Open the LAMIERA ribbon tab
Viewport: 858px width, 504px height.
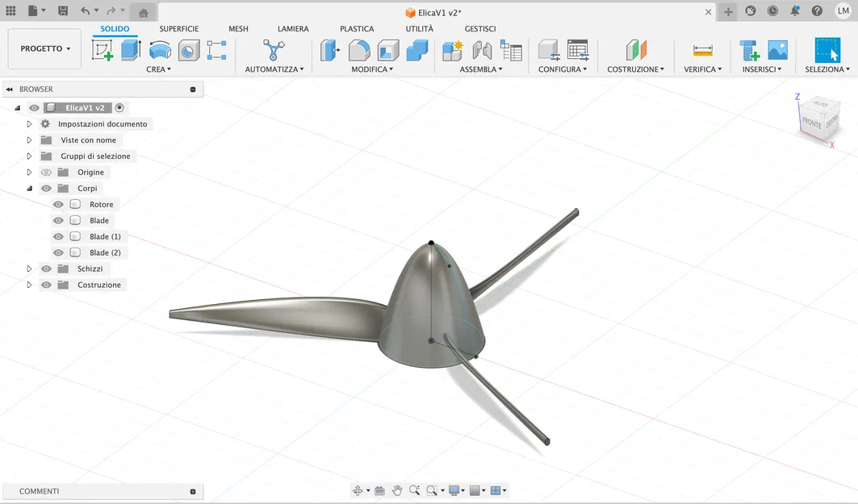(x=292, y=28)
